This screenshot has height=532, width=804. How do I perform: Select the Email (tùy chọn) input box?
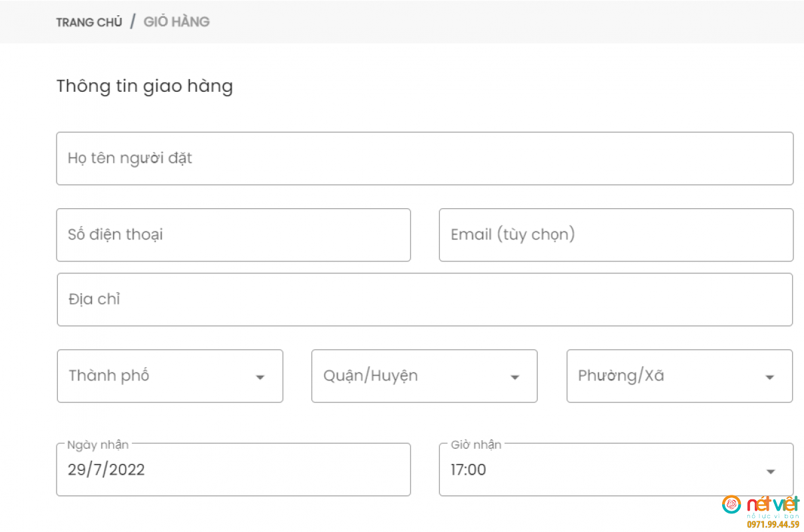[616, 235]
